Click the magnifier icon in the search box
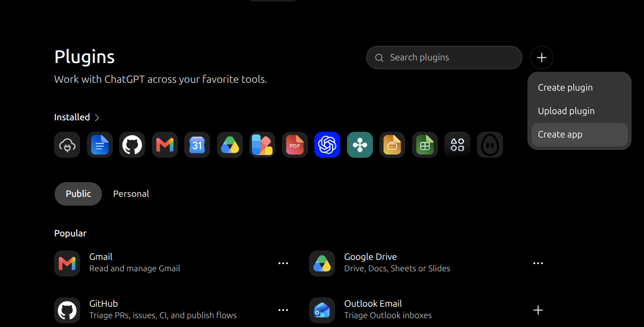Viewport: 644px width, 327px height. pos(379,58)
